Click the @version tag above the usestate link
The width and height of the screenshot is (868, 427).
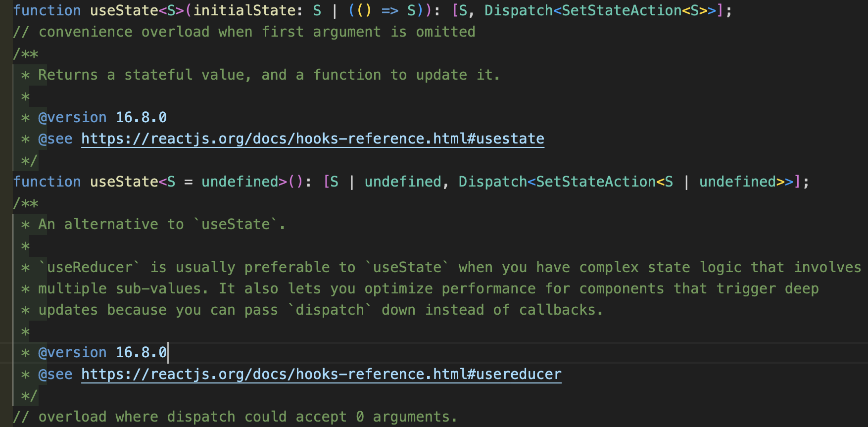72,118
